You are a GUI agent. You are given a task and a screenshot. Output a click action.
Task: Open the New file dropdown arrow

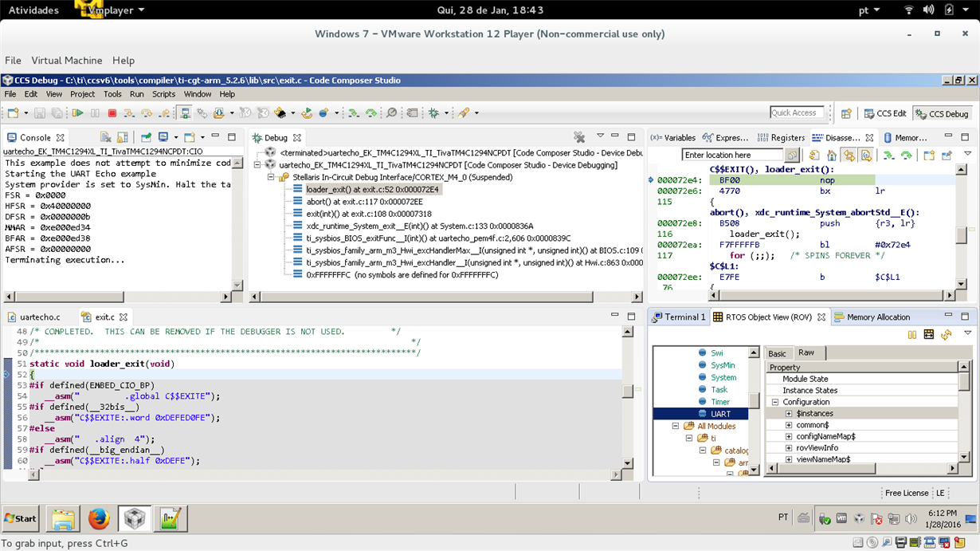26,113
